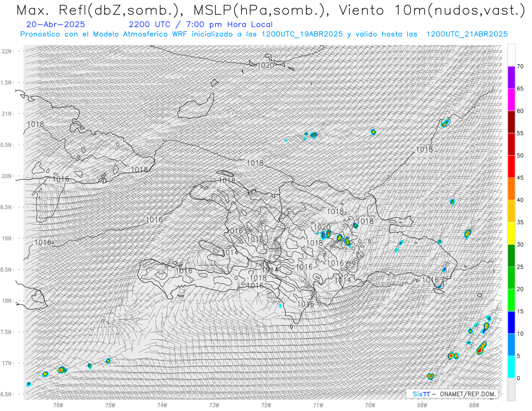532x411 pixels.
Task: Click the '1020' isobar label north of 22N islands
Action: [266, 65]
